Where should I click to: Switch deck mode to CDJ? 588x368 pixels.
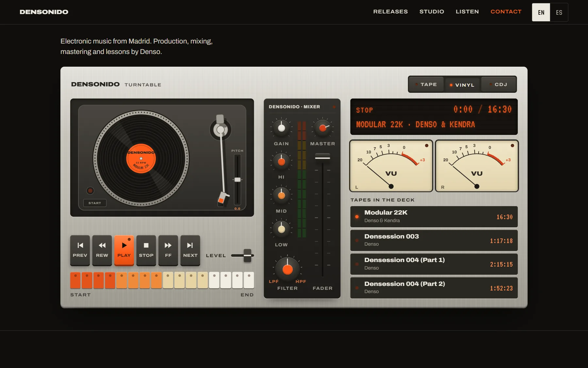click(x=498, y=84)
